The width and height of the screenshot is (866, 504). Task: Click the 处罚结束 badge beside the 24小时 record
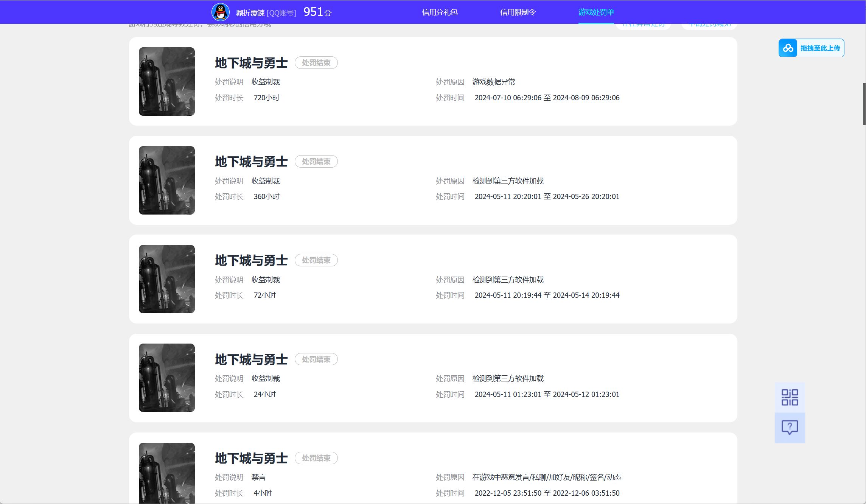(316, 359)
